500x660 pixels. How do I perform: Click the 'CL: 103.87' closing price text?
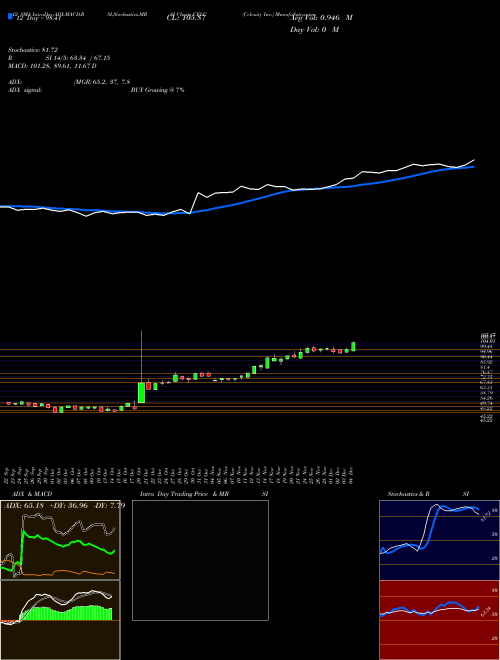point(184,19)
